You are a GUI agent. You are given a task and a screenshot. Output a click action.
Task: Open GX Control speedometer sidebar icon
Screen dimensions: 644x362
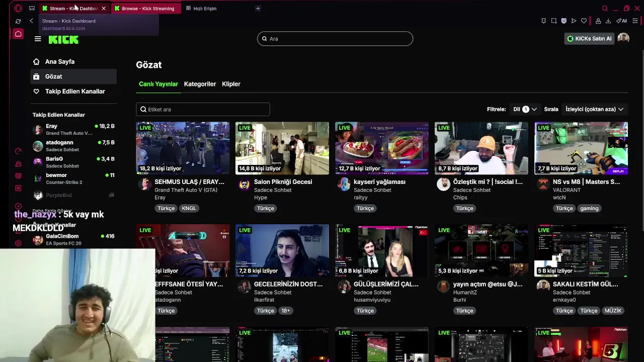point(18,151)
